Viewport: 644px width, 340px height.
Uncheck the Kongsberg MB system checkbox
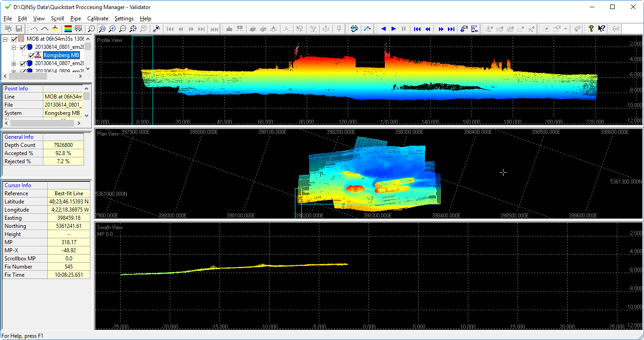(31, 55)
